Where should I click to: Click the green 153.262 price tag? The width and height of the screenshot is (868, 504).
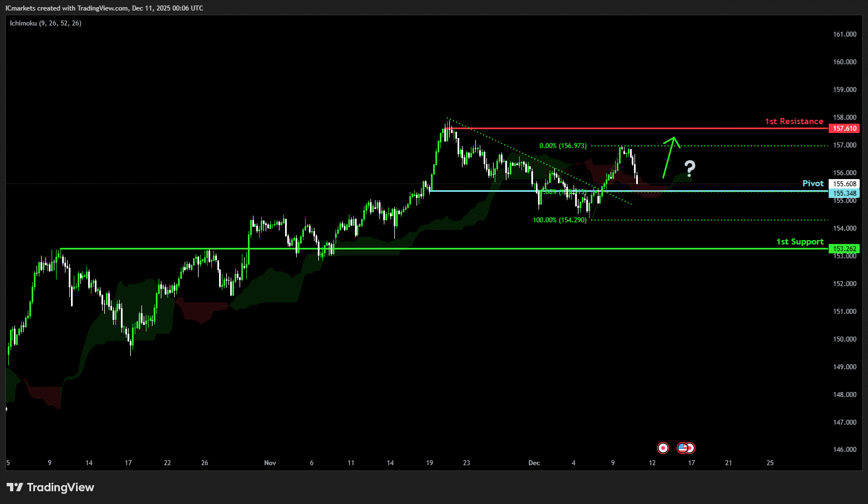click(x=844, y=249)
